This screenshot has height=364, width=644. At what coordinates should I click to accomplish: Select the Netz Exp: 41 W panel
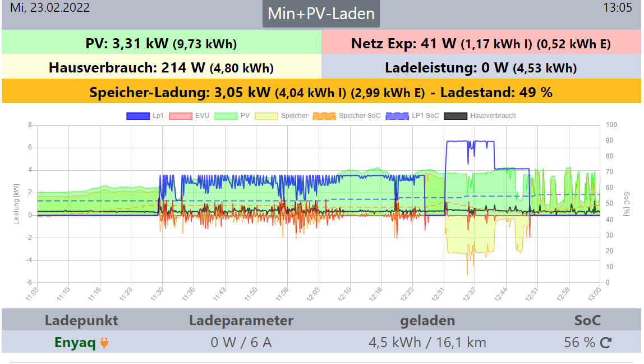coord(481,42)
